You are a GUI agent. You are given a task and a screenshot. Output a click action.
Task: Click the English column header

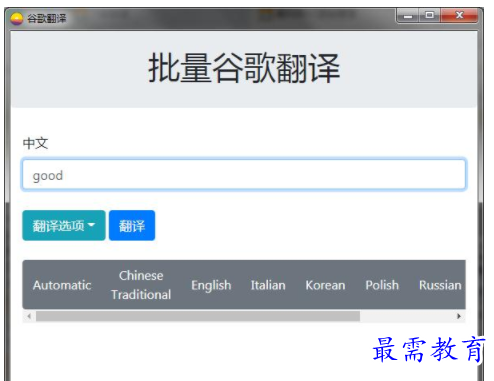[211, 285]
